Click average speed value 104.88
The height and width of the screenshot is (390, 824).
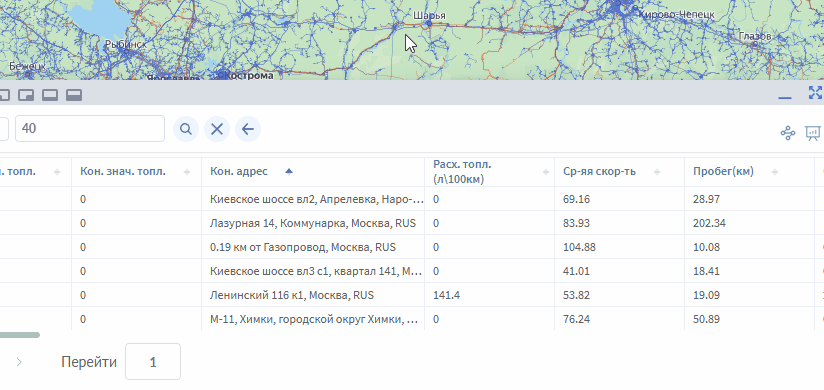point(579,248)
